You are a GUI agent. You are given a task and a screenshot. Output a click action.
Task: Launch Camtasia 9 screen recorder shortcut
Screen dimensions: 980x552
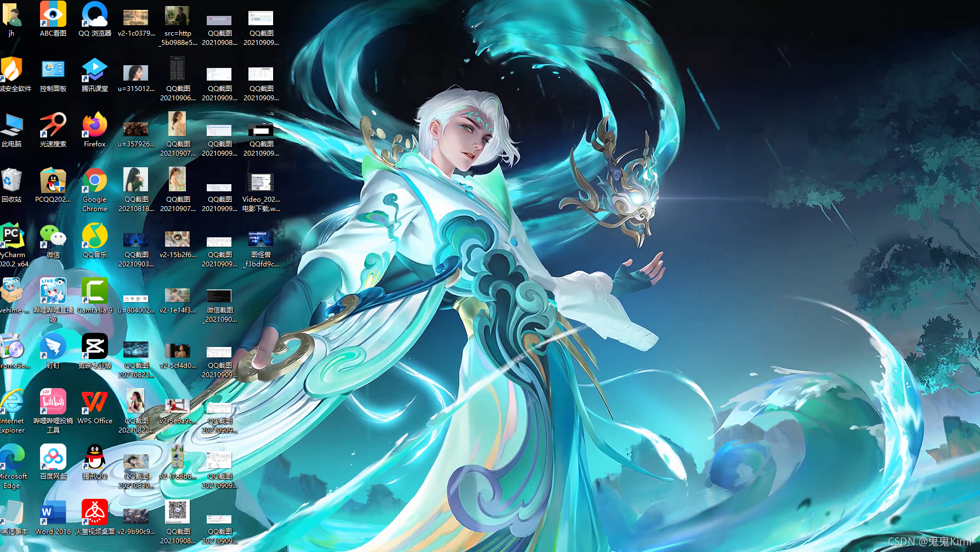tap(95, 296)
